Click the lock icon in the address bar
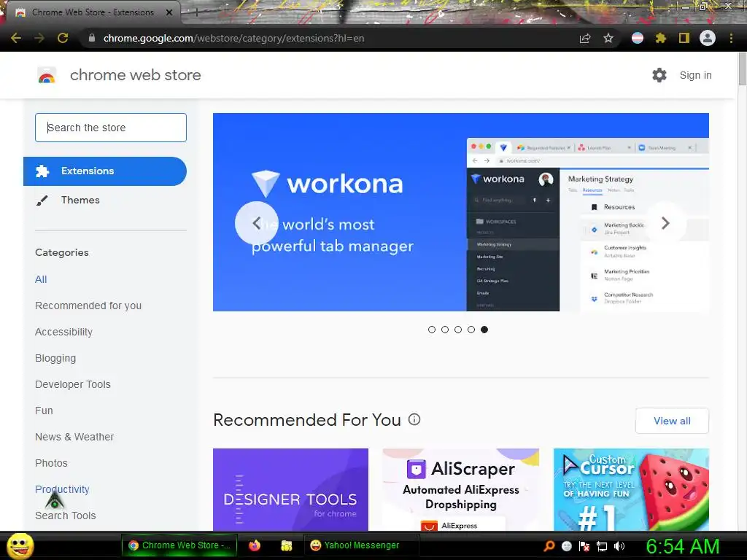747x560 pixels. [x=92, y=38]
